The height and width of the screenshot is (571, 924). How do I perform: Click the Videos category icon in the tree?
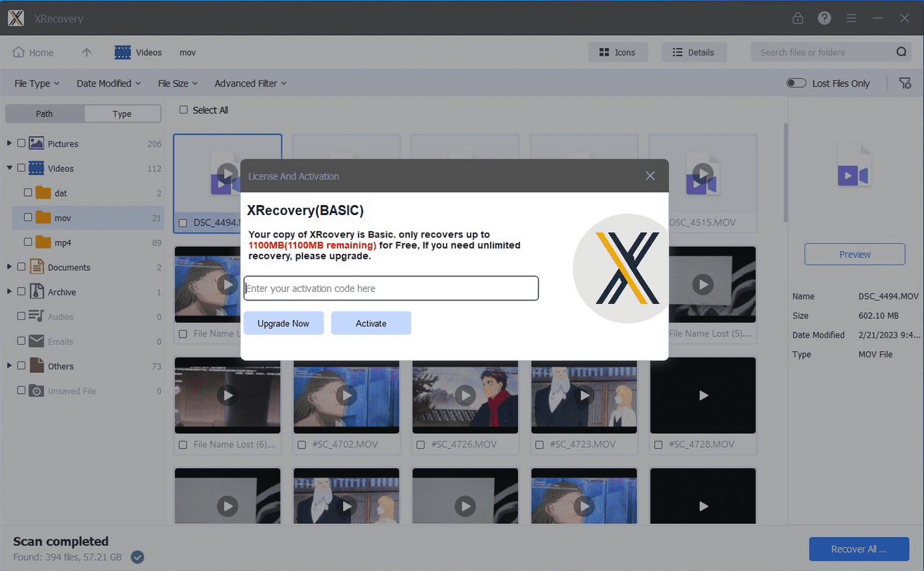click(x=37, y=168)
